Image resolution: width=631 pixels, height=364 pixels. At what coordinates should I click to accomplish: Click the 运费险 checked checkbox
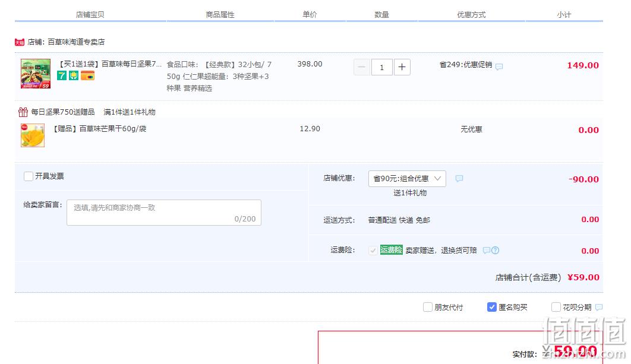coord(373,250)
